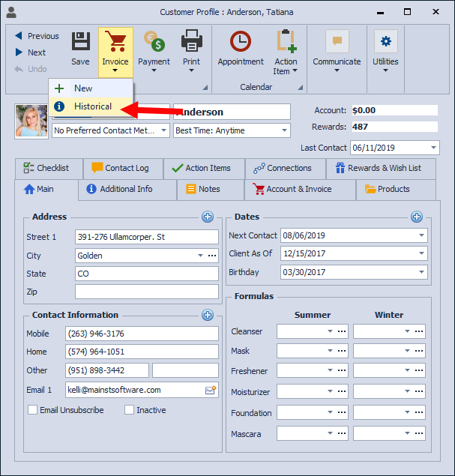Open the Summer Mask dropdown arrow
Screen dimensions: 455x476
[330, 351]
